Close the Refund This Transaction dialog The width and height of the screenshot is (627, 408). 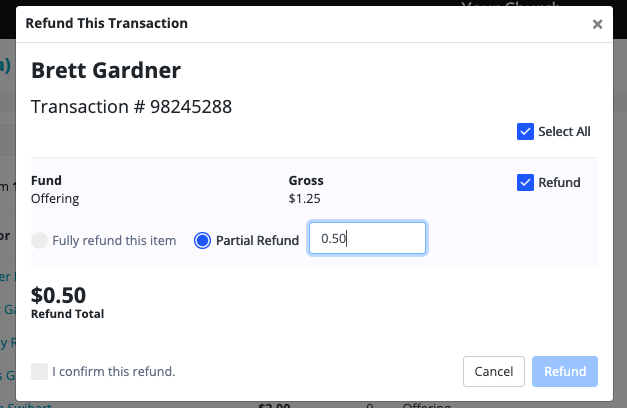(597, 24)
